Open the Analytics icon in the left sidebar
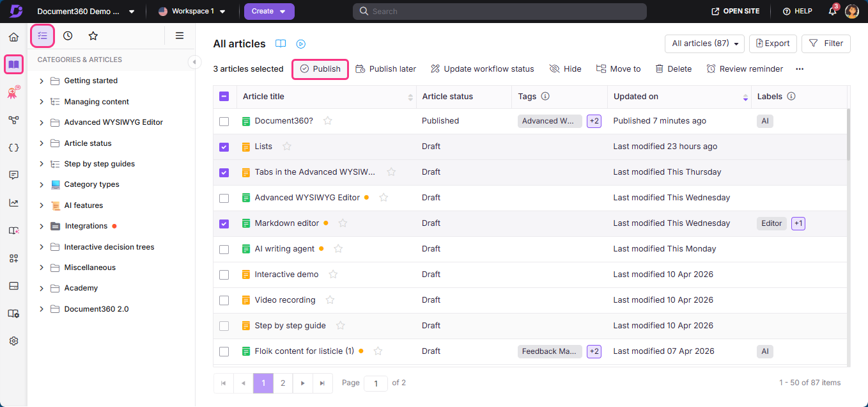 click(13, 202)
